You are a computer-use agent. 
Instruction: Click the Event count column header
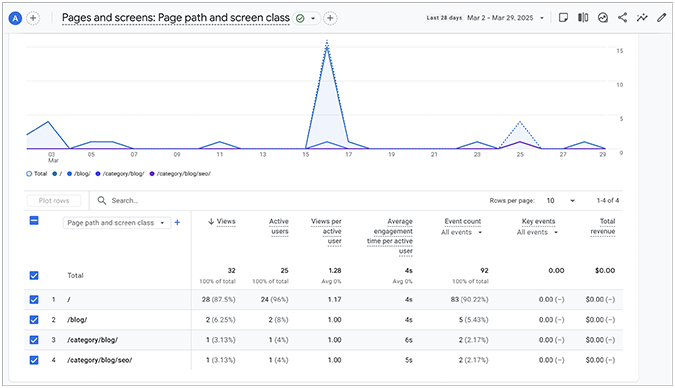point(463,221)
